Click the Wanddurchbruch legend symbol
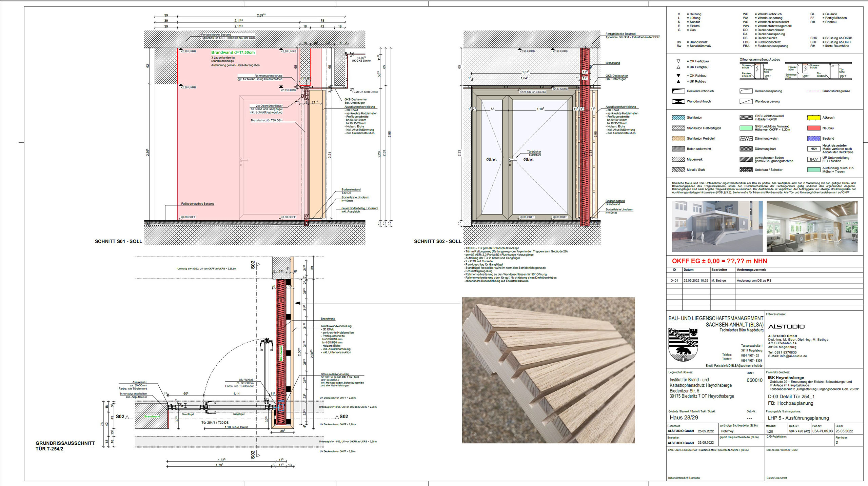The height and width of the screenshot is (486, 868). click(x=678, y=101)
